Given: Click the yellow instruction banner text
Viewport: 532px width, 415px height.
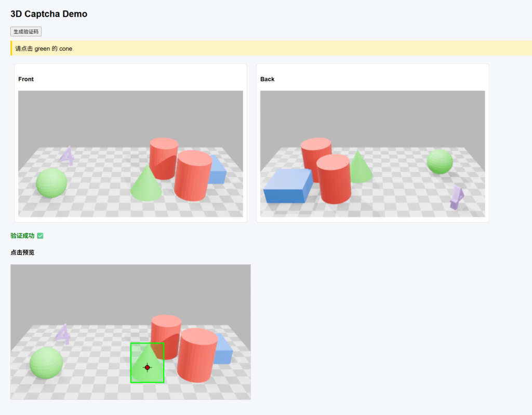Looking at the screenshot, I should (x=44, y=49).
